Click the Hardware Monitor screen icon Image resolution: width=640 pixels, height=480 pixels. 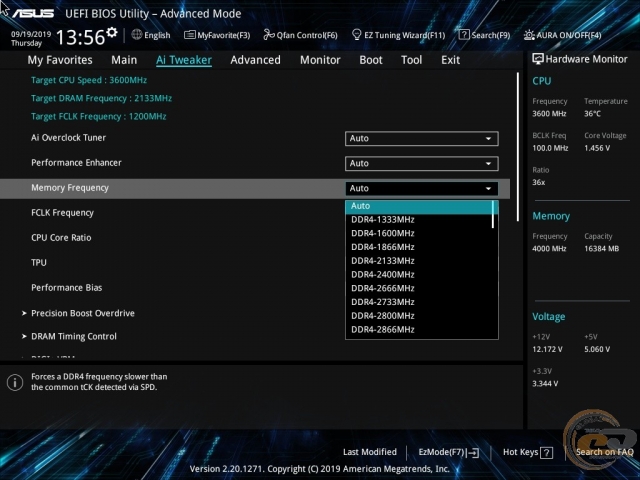coord(538,59)
